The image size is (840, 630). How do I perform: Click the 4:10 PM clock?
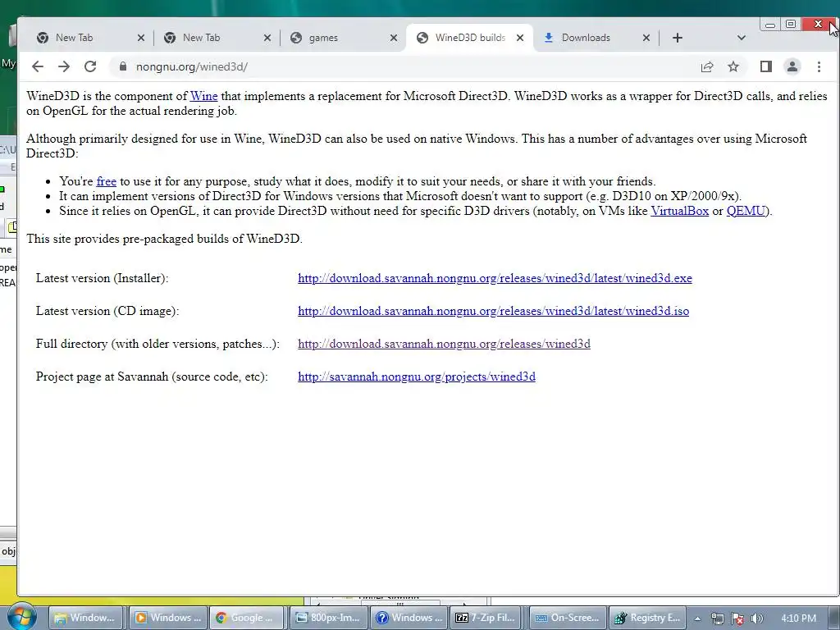798,619
